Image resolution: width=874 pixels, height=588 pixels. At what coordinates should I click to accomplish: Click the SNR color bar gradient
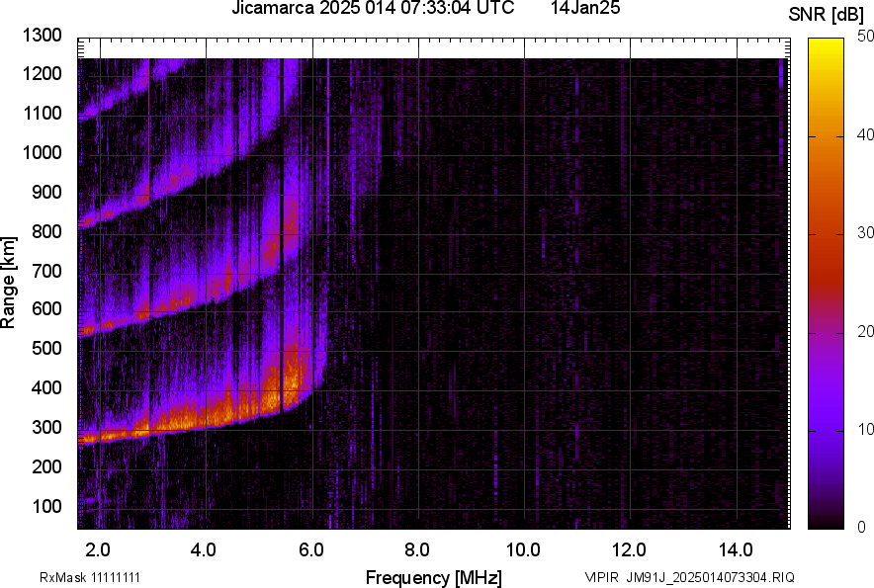coord(827,284)
